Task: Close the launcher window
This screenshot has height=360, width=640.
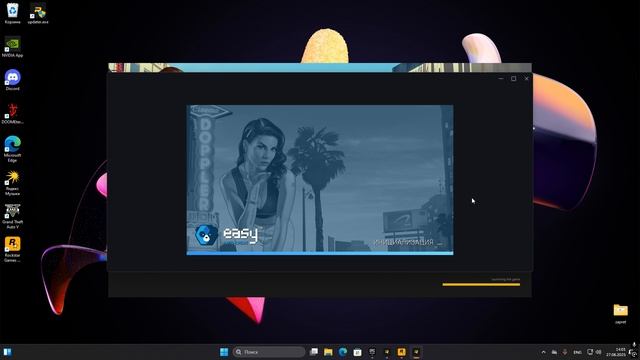Action: click(x=527, y=78)
